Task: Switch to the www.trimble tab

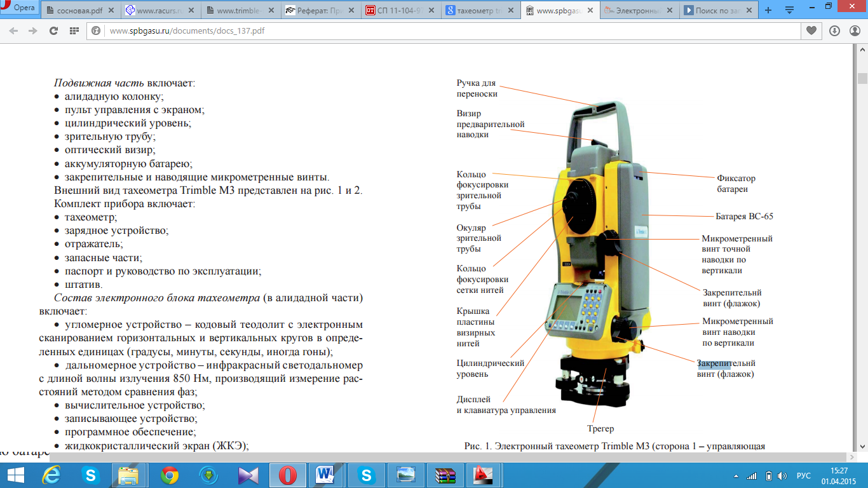Action: (240, 11)
